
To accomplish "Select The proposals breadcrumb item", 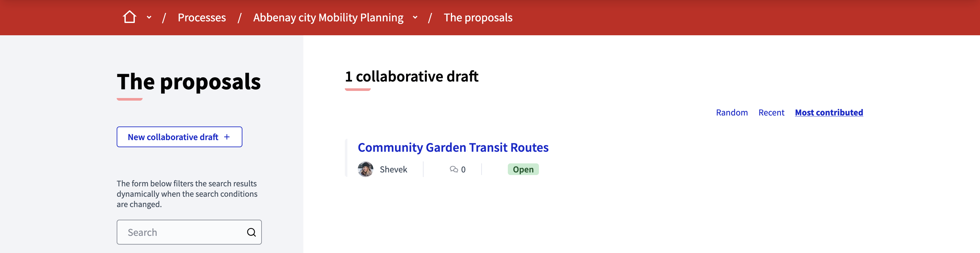I will coord(478,17).
